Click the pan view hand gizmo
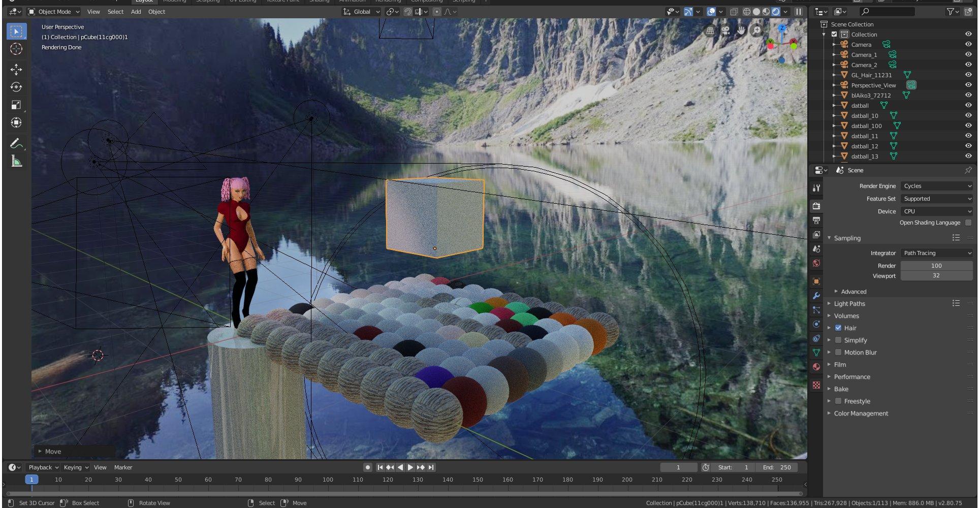The height and width of the screenshot is (508, 980). coord(741,30)
